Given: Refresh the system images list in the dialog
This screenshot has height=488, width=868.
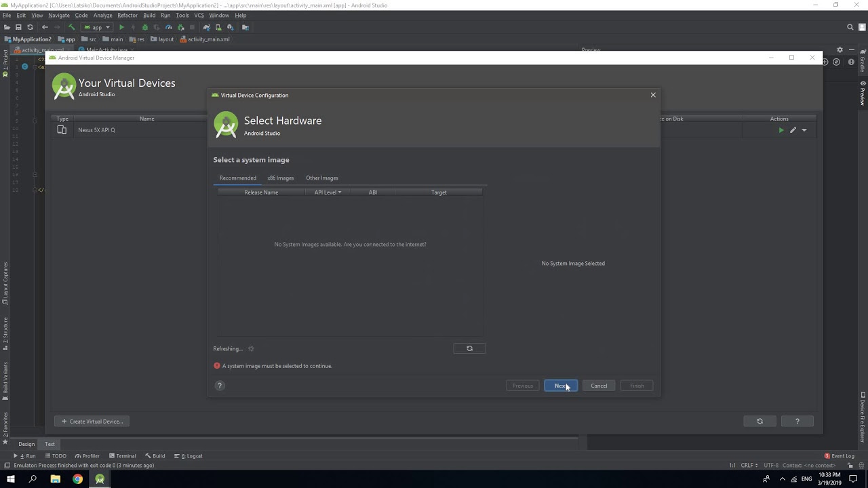Looking at the screenshot, I should click(469, 348).
